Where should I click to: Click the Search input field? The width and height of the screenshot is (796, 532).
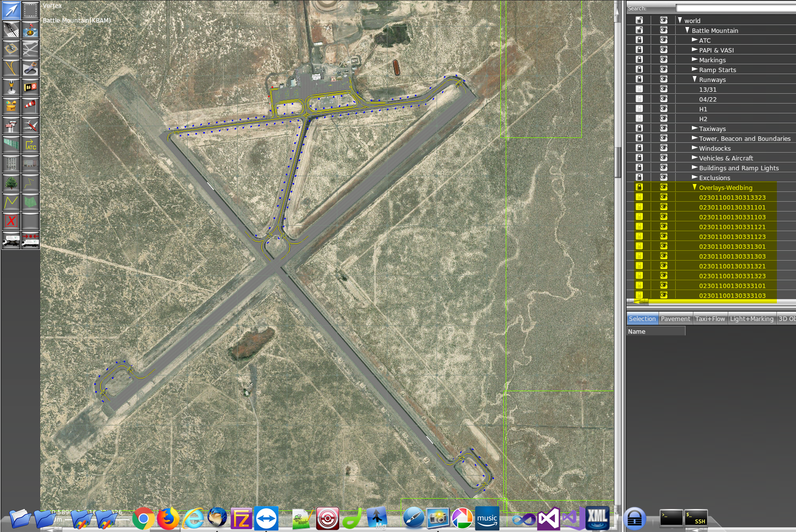coord(735,8)
